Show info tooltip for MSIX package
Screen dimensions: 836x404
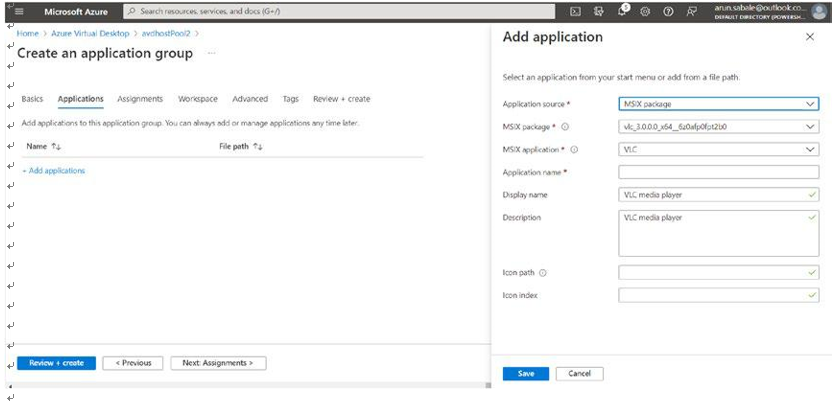[565, 127]
